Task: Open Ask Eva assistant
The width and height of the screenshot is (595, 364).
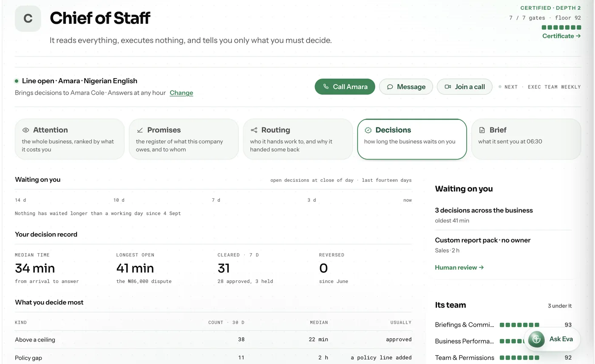Action: point(552,339)
